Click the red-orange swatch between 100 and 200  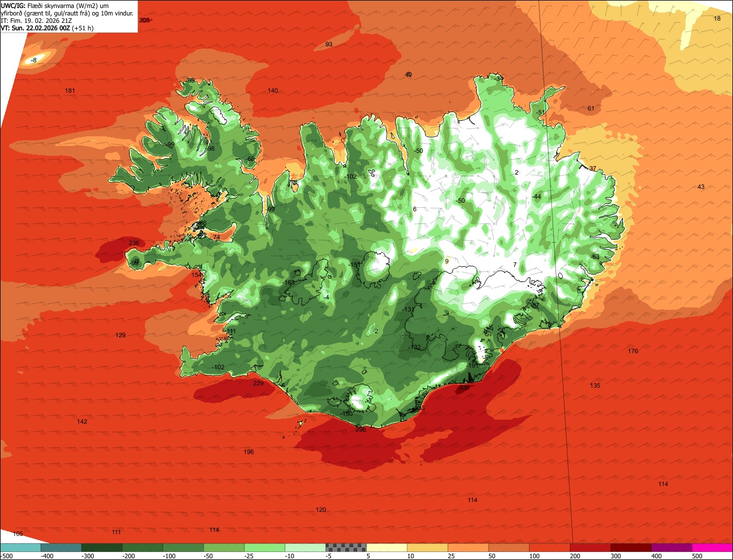click(x=549, y=547)
